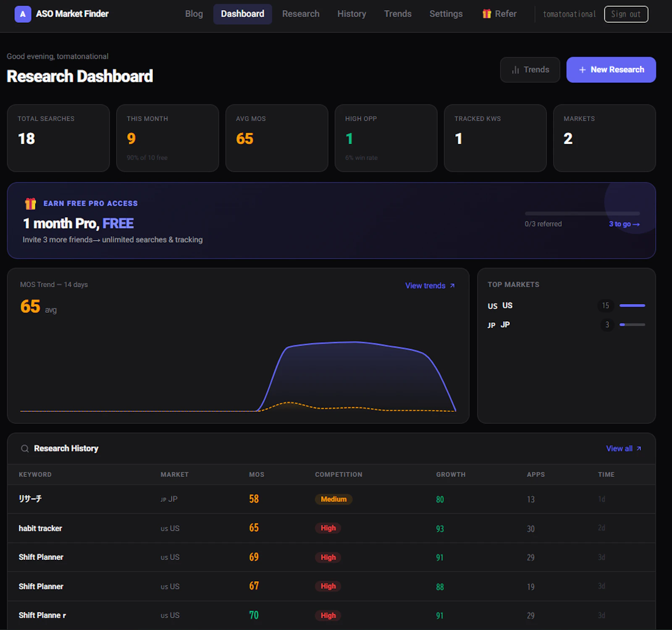Open the habit tracker keyword row
Image resolution: width=672 pixels, height=630 pixels.
pos(331,528)
